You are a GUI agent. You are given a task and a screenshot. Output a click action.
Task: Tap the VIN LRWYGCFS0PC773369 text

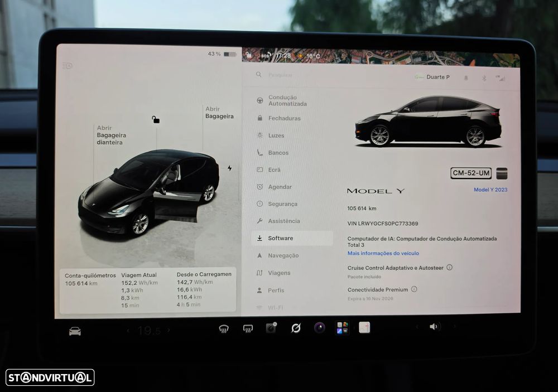tap(383, 224)
